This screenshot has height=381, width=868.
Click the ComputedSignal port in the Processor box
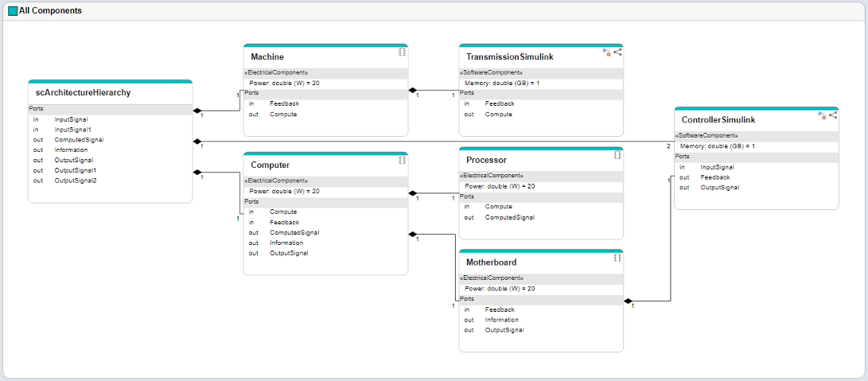(510, 217)
